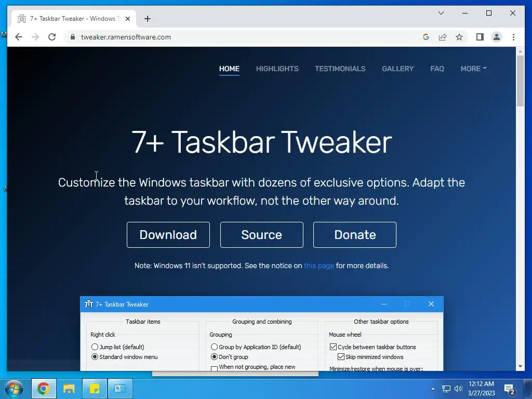Click the page scrollbar up arrow
This screenshot has height=399, width=532.
520,51
